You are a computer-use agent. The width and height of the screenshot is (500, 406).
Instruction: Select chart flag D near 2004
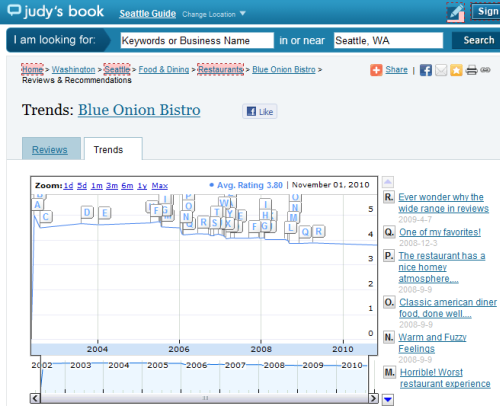click(x=87, y=212)
